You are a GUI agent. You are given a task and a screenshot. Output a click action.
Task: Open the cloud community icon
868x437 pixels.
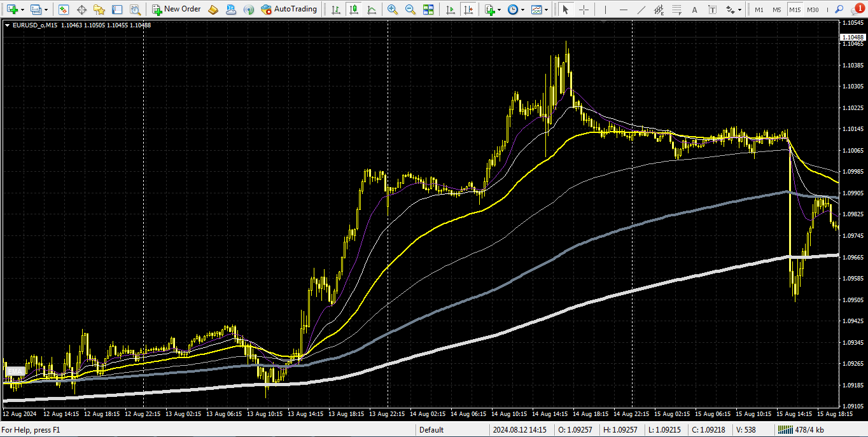click(x=232, y=10)
